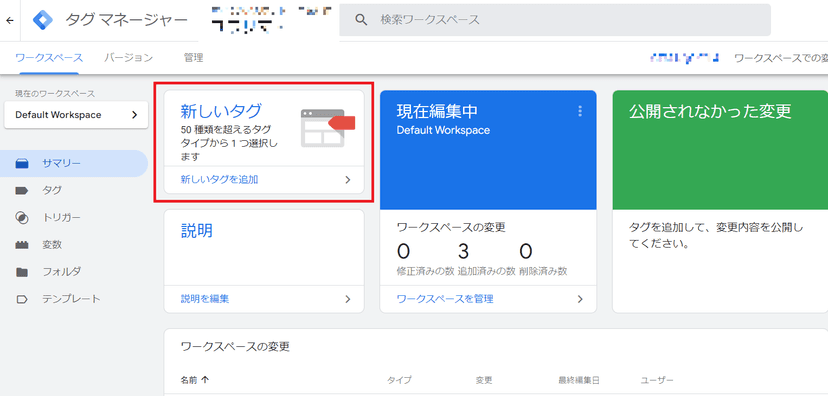The image size is (828, 396).
Task: Click the タイプ column header
Action: click(399, 380)
